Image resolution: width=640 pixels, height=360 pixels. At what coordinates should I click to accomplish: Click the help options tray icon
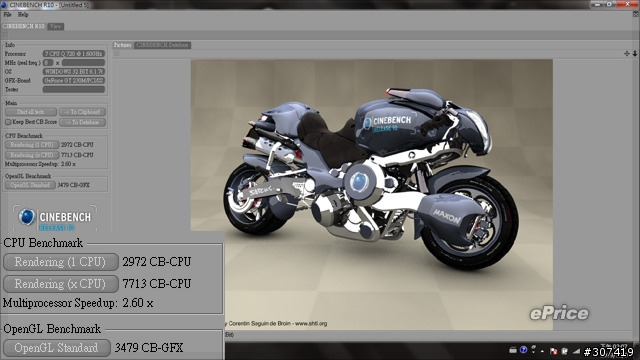coord(533,350)
